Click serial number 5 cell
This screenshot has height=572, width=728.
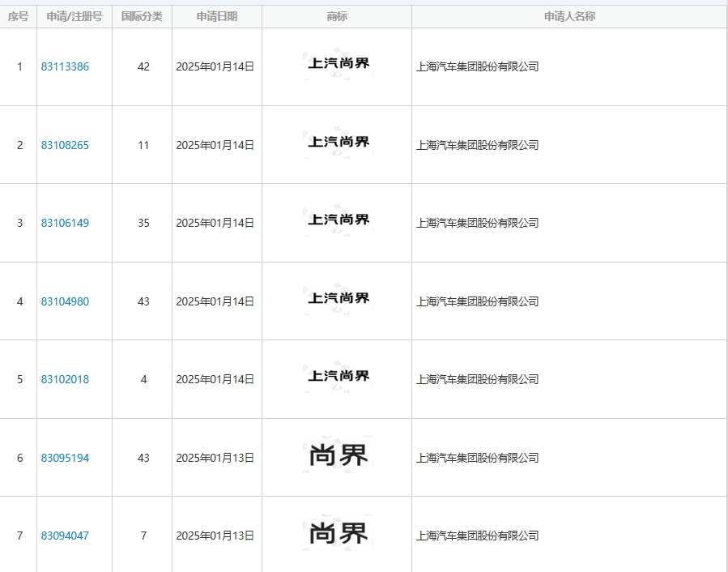pyautogui.click(x=19, y=379)
